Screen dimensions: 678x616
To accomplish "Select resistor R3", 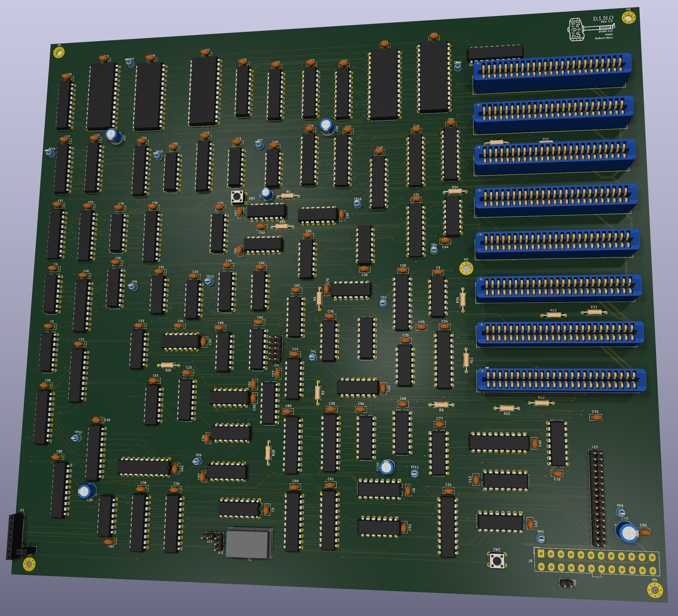I will coord(319,299).
